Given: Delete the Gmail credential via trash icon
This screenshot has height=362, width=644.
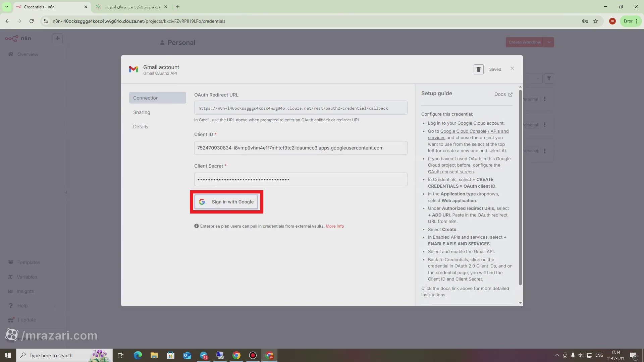Looking at the screenshot, I should 478,69.
